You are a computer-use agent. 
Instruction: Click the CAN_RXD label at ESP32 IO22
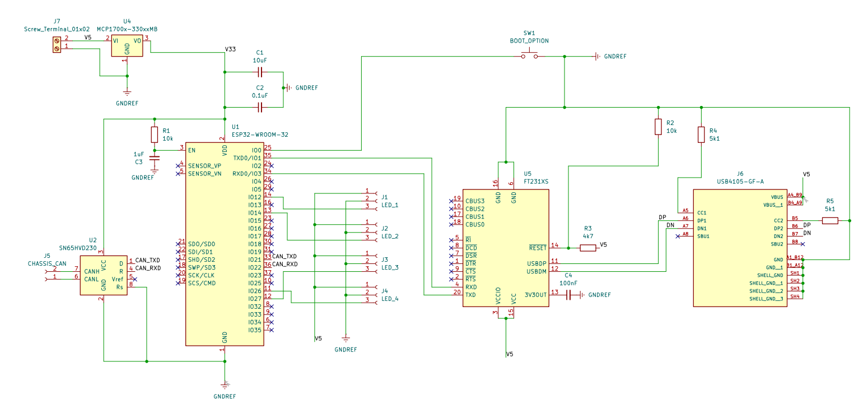(285, 264)
